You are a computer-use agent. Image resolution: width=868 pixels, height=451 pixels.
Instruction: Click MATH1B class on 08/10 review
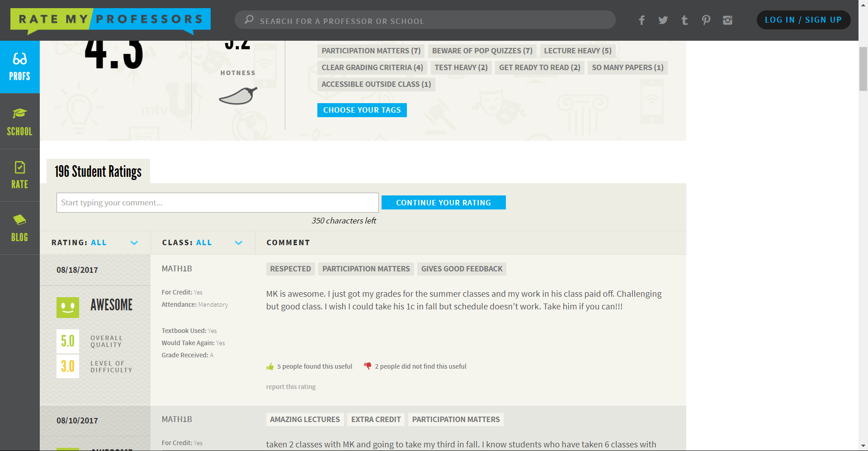point(177,419)
